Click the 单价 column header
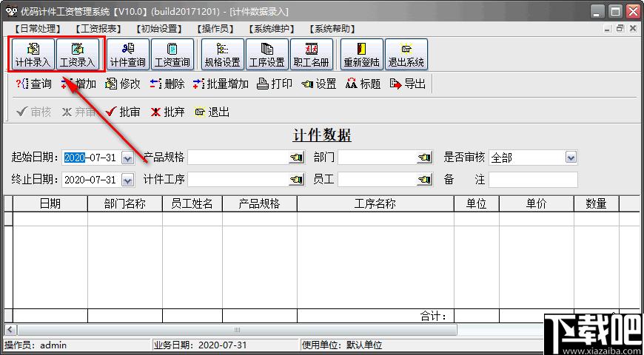 click(537, 203)
